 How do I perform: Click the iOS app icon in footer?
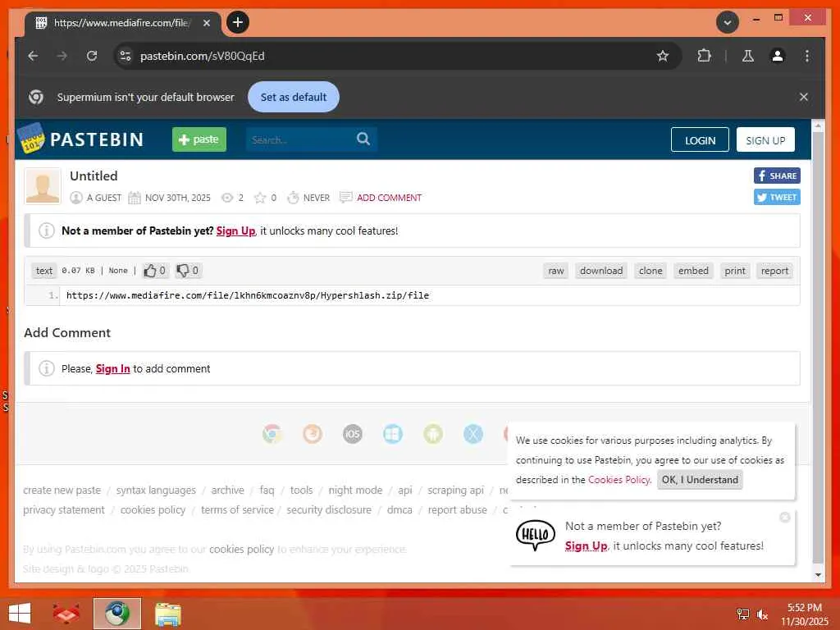[353, 433]
